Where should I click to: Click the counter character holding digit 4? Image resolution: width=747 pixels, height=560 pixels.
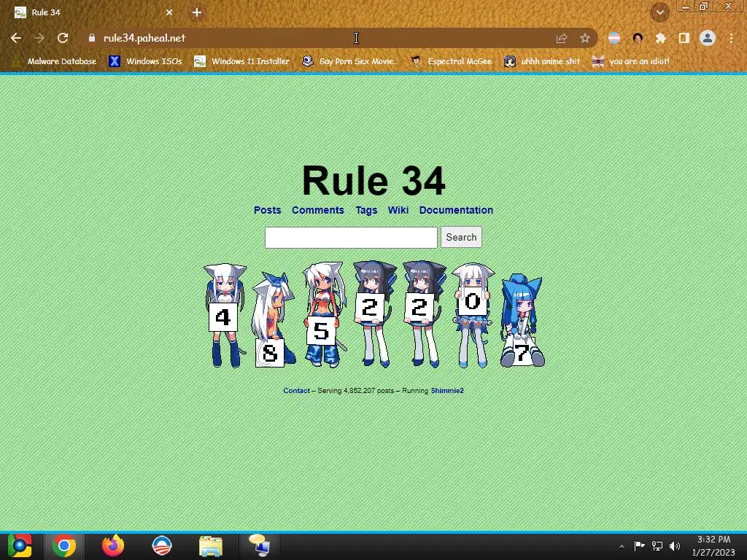pyautogui.click(x=225, y=315)
